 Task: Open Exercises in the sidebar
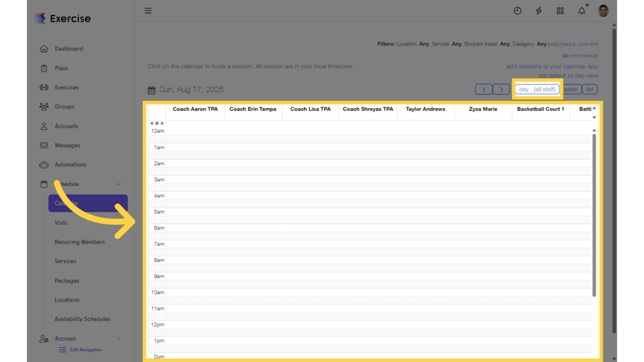click(x=66, y=87)
